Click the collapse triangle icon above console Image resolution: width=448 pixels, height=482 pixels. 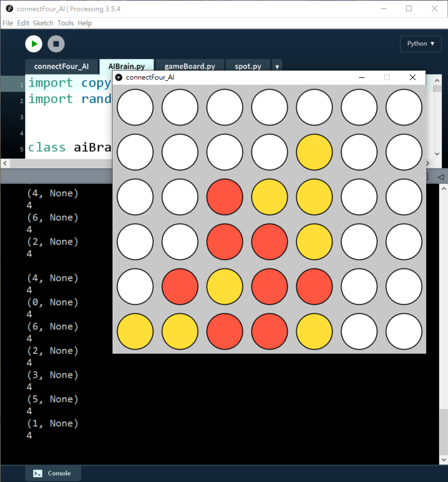point(441,177)
